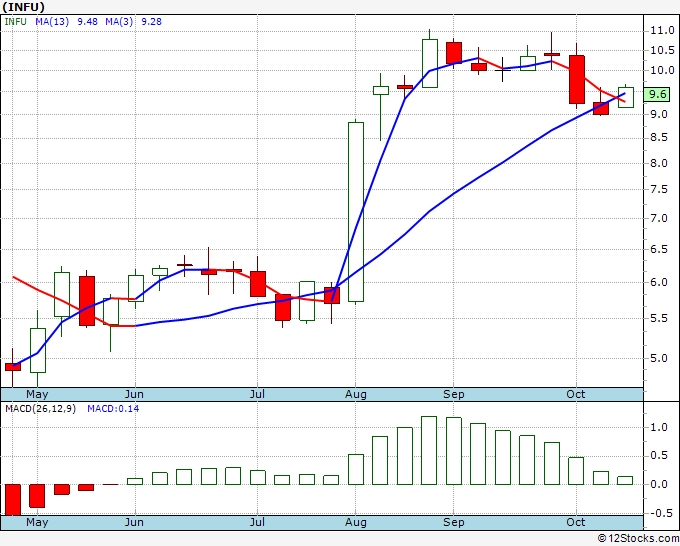This screenshot has height=546, width=680.
Task: Click the first red MACD bar in late April
Action: click(13, 500)
